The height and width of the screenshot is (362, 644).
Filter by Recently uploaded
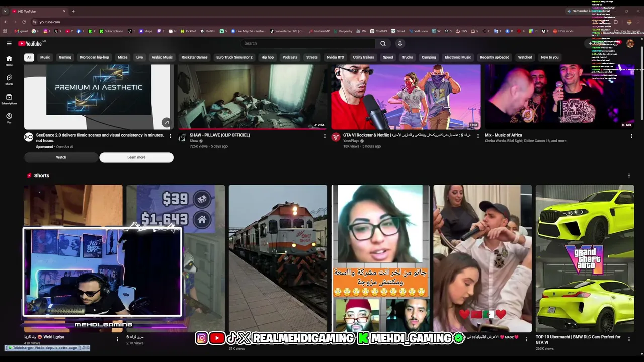tap(495, 57)
